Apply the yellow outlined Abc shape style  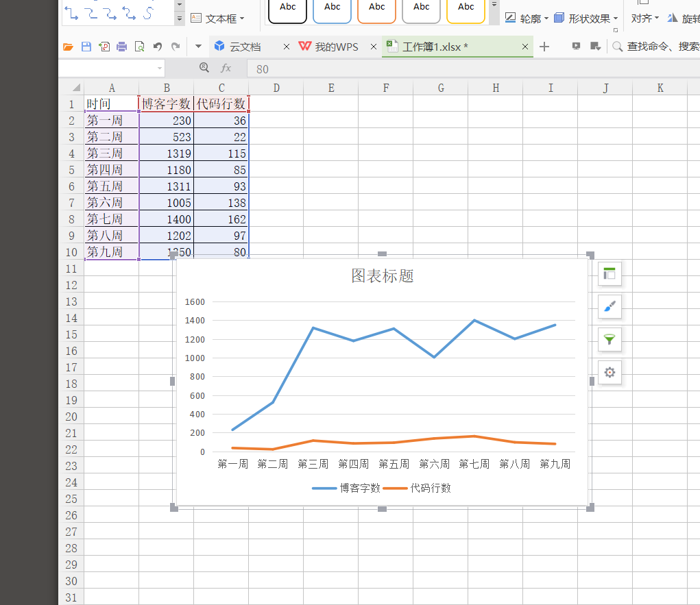(x=466, y=10)
